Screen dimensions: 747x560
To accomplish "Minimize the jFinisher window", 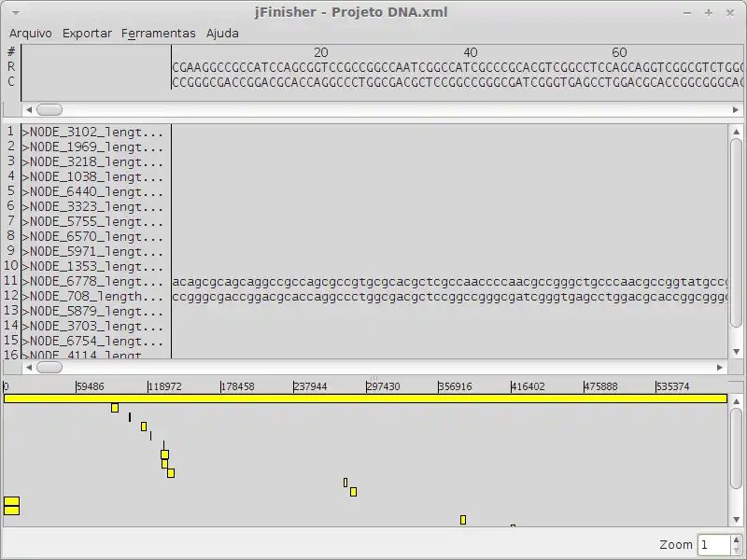I will pyautogui.click(x=687, y=13).
